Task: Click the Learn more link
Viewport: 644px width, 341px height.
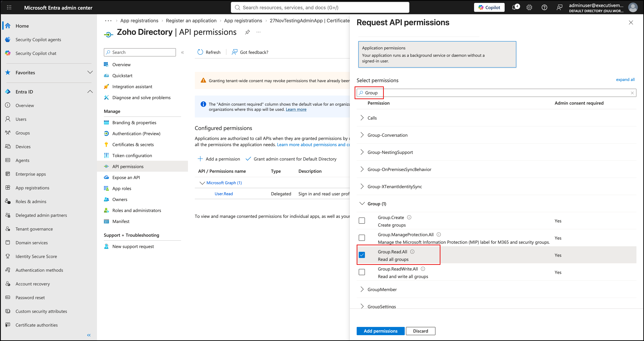Action: pyautogui.click(x=296, y=109)
